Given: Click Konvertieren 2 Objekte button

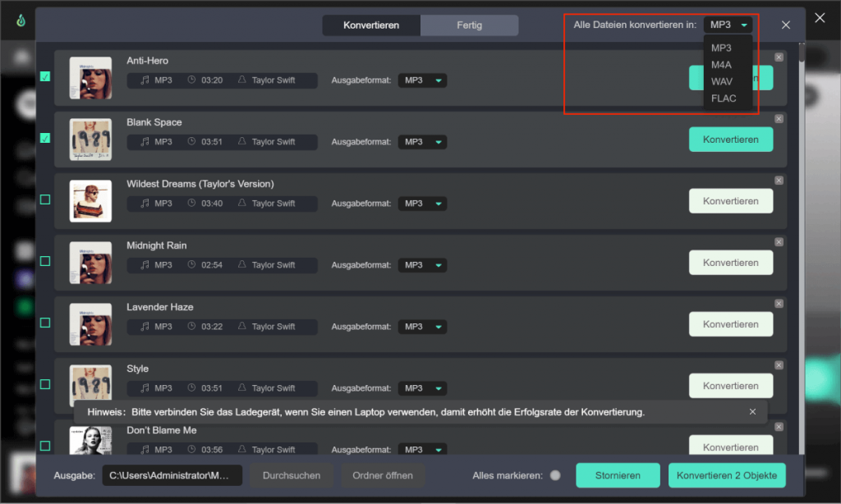Looking at the screenshot, I should tap(727, 475).
